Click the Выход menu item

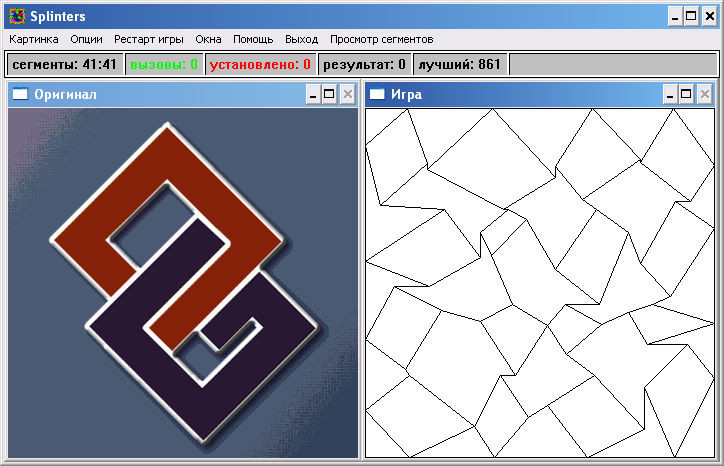(x=301, y=39)
